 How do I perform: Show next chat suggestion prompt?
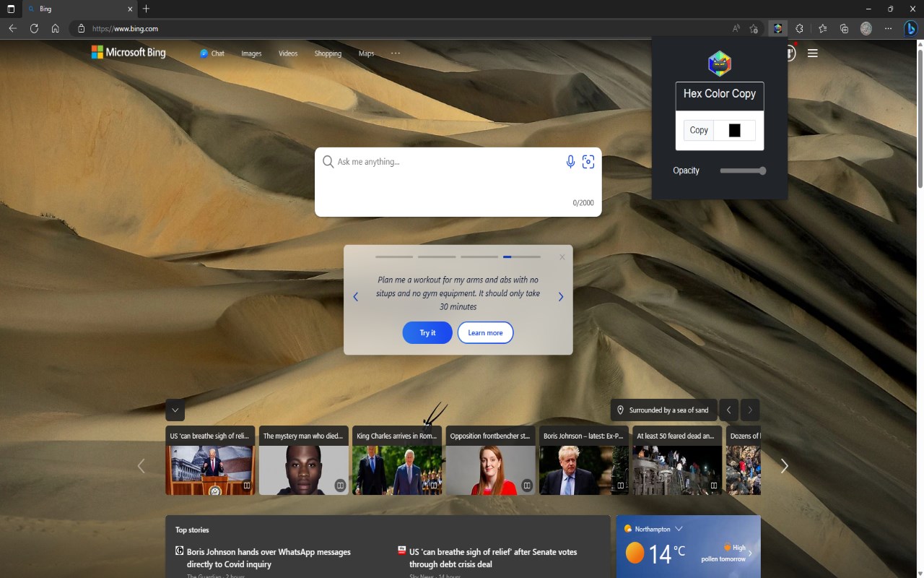561,297
